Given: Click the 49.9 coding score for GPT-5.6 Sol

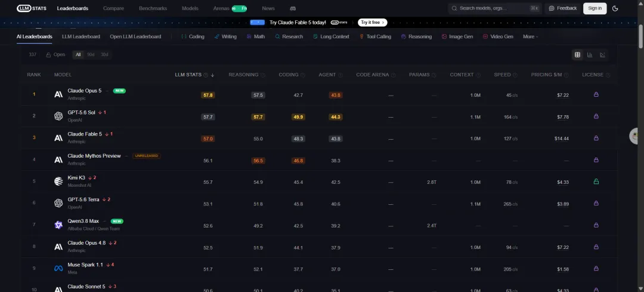Looking at the screenshot, I should pos(298,117).
